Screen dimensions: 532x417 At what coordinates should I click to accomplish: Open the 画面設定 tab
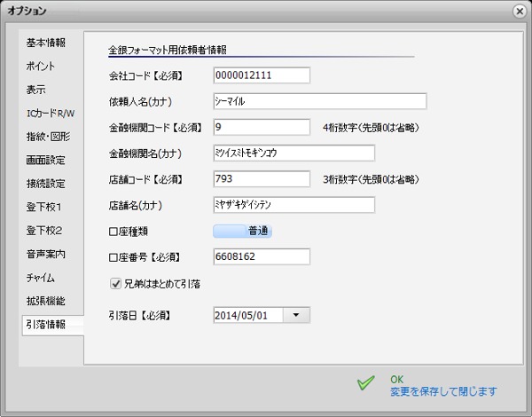pyautogui.click(x=46, y=160)
